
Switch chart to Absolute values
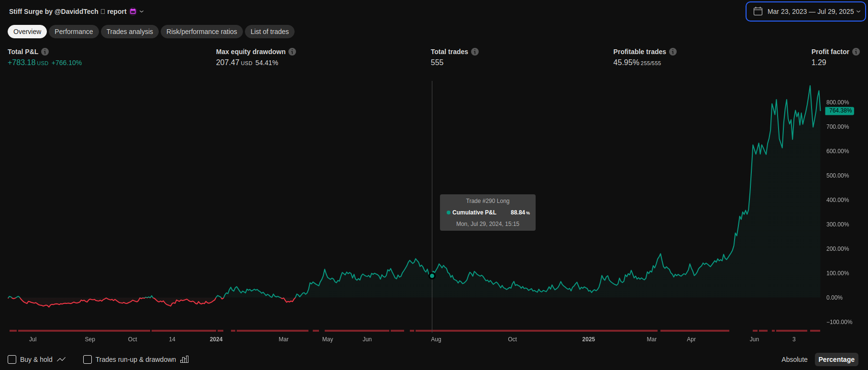click(794, 359)
